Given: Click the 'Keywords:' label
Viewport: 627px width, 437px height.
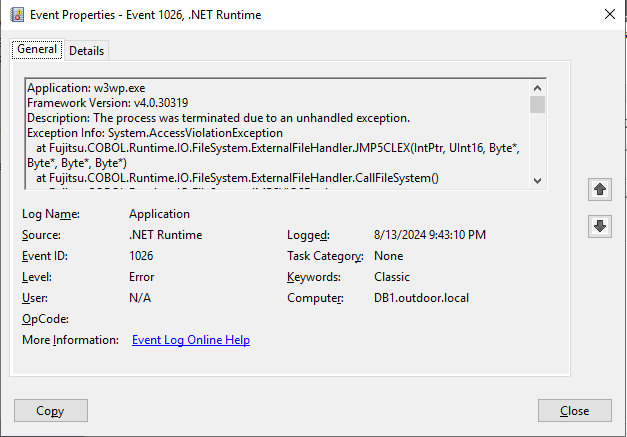Looking at the screenshot, I should coord(314,277).
